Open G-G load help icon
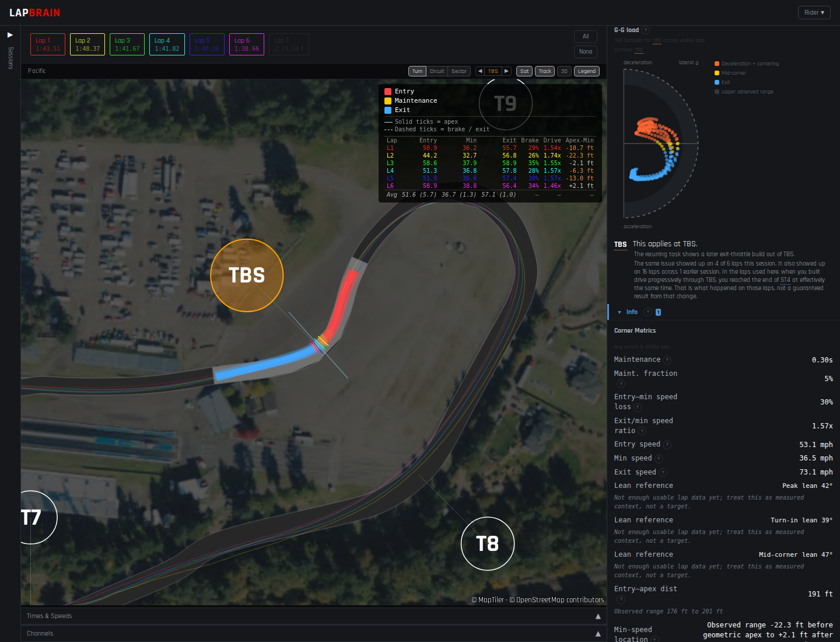840x642 pixels. coord(646,30)
